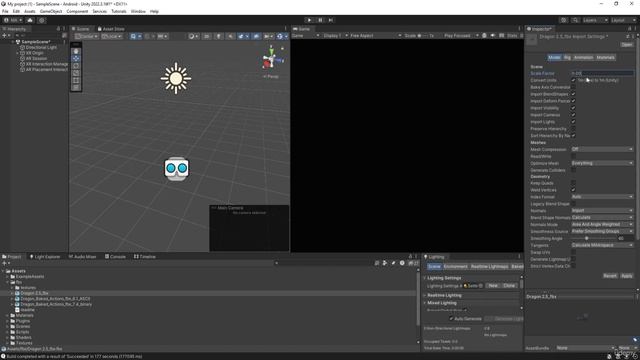Open undo history icon in top toolbar
640x360 pixels.
[564, 20]
